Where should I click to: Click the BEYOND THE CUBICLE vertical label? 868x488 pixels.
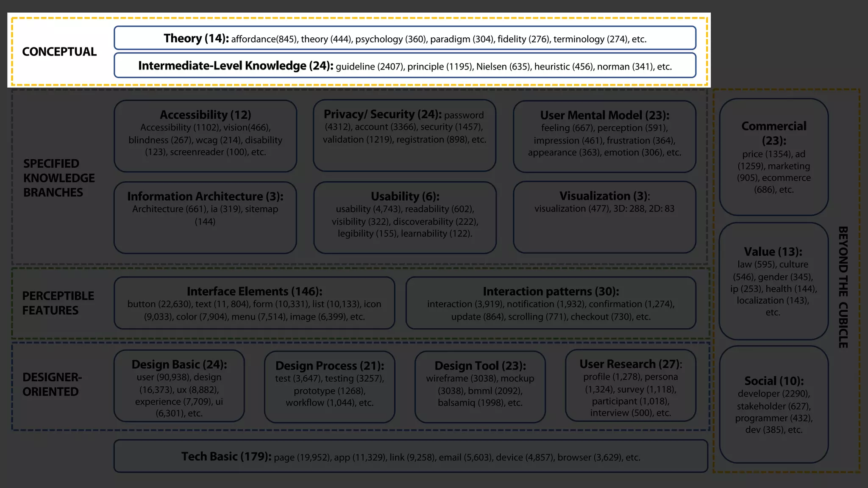[843, 287]
